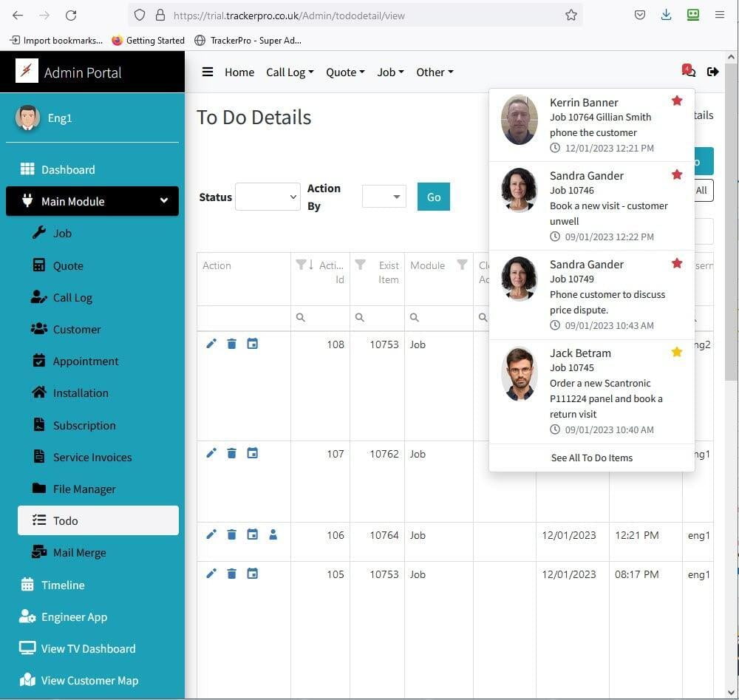
Task: Click the calendar icon in action 105 row
Action: [x=252, y=574]
